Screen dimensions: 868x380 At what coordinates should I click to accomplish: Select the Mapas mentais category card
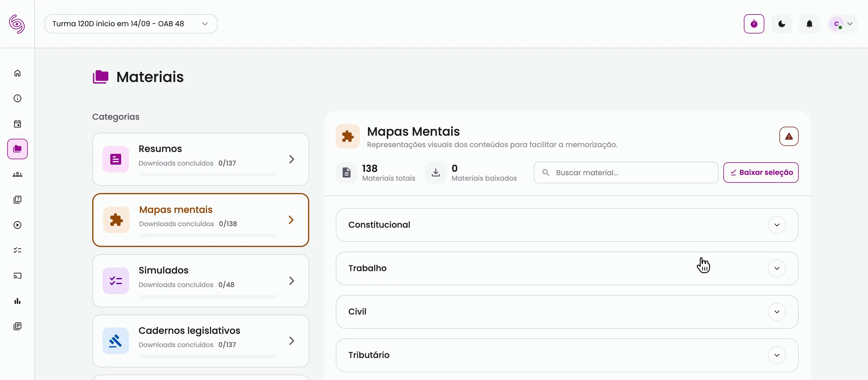(200, 220)
